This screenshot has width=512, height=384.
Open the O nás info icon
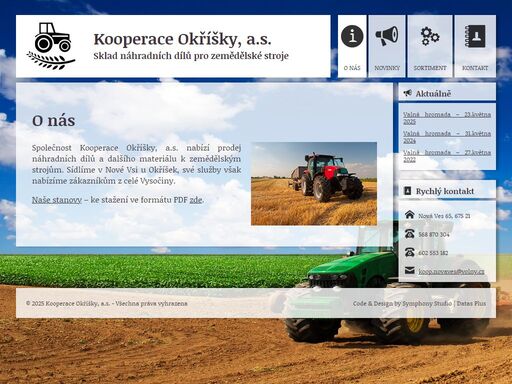352,36
